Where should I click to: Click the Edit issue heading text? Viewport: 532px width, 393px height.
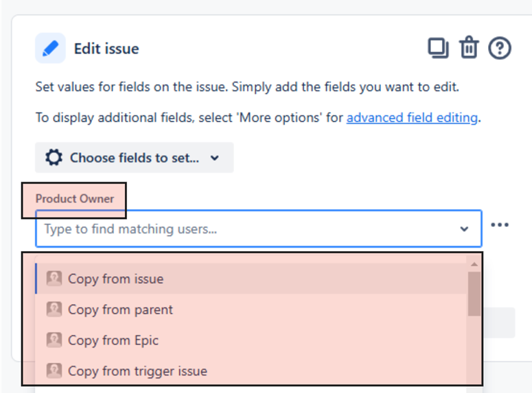106,49
